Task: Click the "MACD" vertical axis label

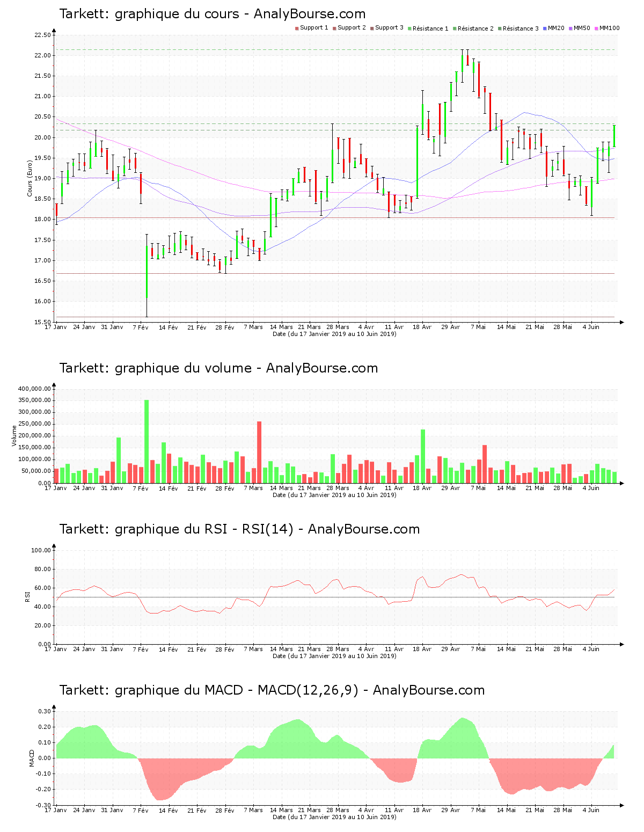Action: point(32,758)
